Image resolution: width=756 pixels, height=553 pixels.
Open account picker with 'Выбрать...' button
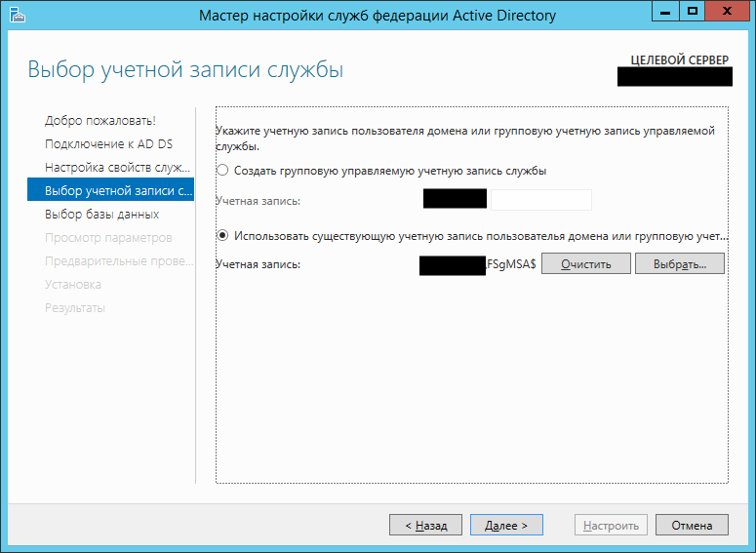coord(679,264)
